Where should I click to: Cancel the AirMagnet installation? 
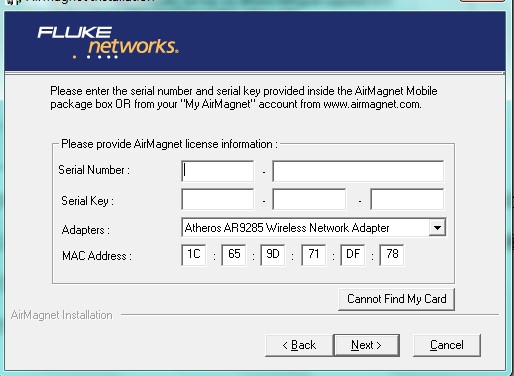[x=447, y=345]
